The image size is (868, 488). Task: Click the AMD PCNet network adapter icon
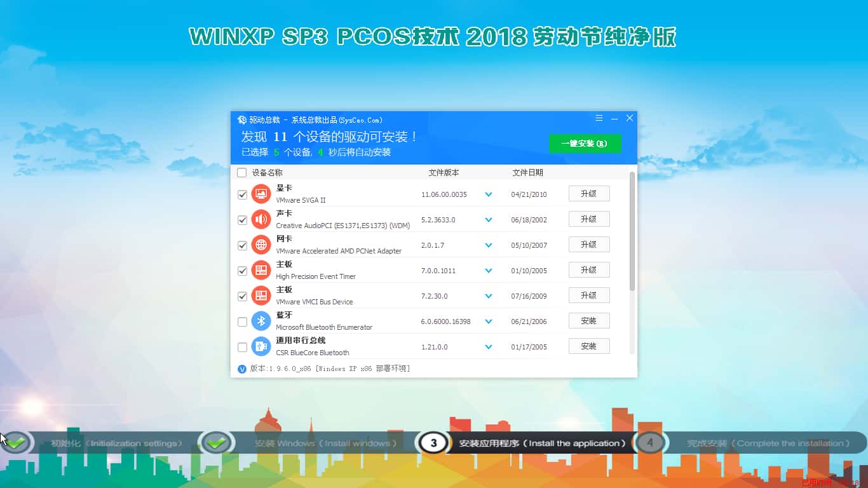point(261,245)
